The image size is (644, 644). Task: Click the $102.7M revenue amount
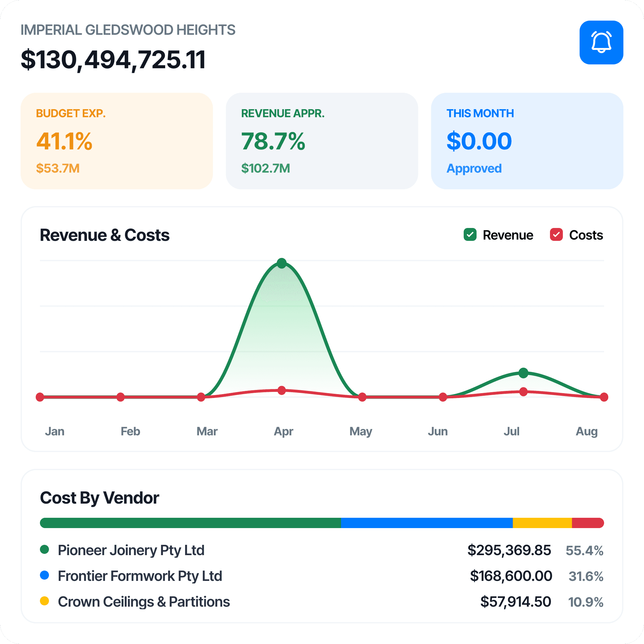point(266,168)
